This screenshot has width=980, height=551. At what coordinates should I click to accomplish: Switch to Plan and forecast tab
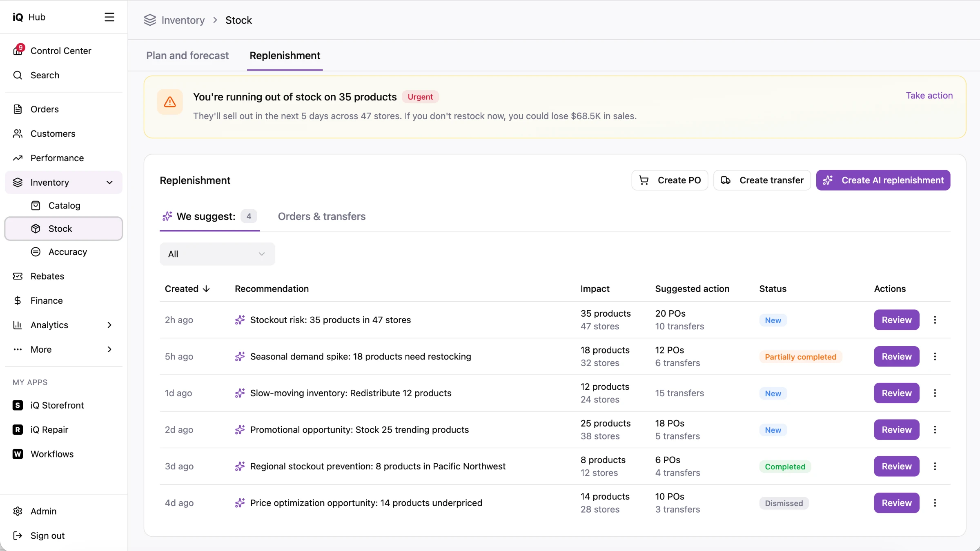tap(187, 56)
